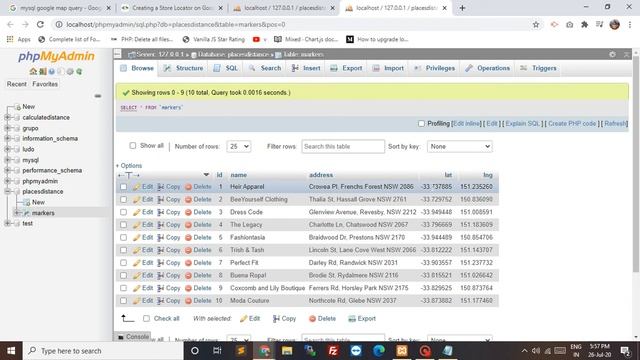640x360 pixels.
Task: Expand the Options link
Action: click(129, 165)
